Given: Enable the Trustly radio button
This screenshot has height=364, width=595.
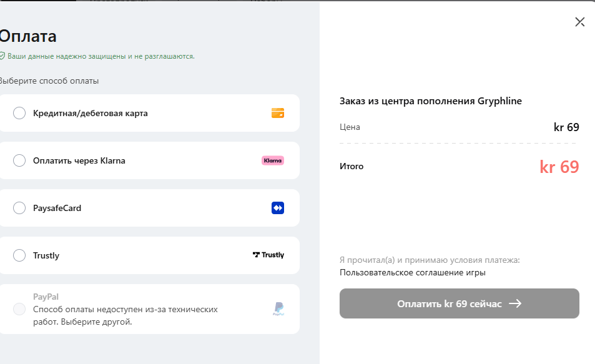Looking at the screenshot, I should point(19,255).
